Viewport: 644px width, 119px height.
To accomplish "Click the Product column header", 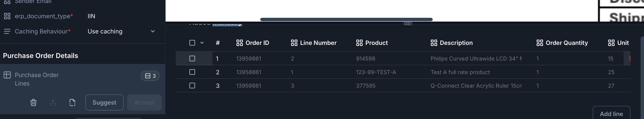I will [376, 43].
